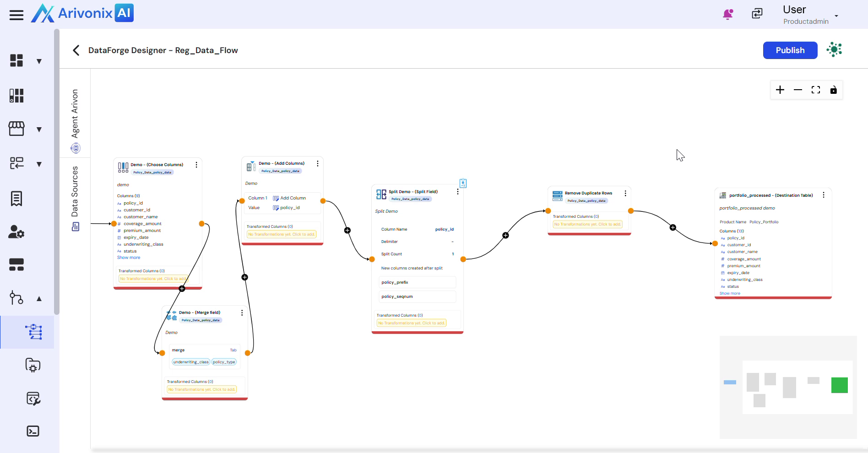Open the user profile dropdown arrow
Image resolution: width=868 pixels, height=453 pixels.
tap(836, 16)
